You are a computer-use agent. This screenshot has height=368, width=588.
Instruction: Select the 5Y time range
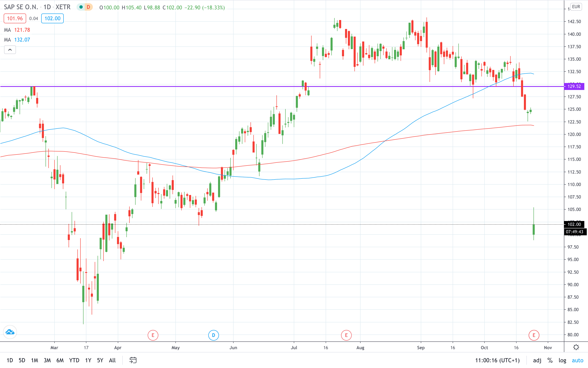tap(100, 360)
